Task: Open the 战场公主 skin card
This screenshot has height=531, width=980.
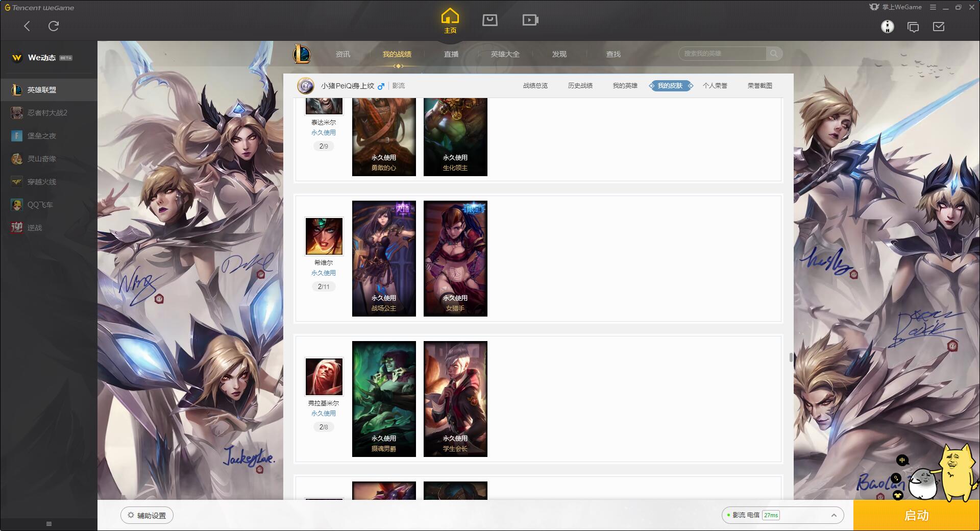Action: [x=384, y=258]
